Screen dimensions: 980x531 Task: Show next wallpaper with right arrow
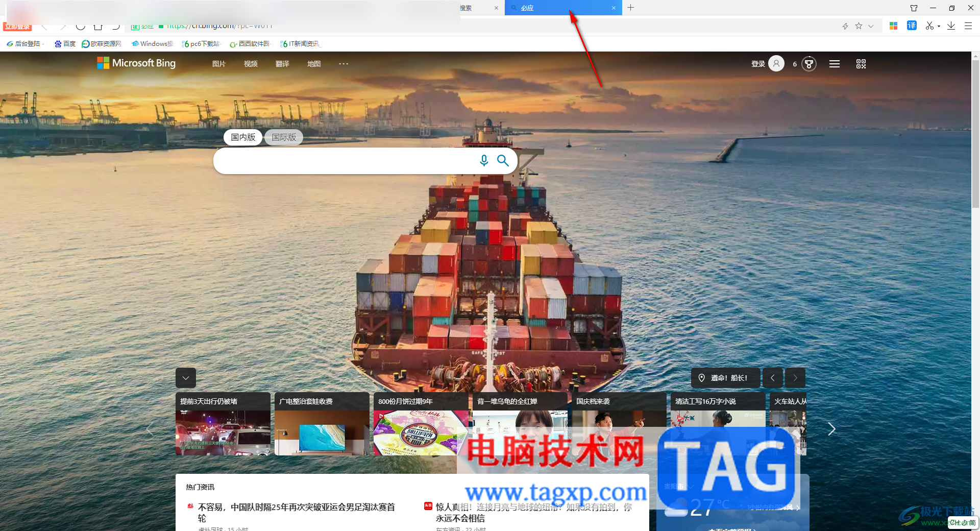[x=795, y=378]
